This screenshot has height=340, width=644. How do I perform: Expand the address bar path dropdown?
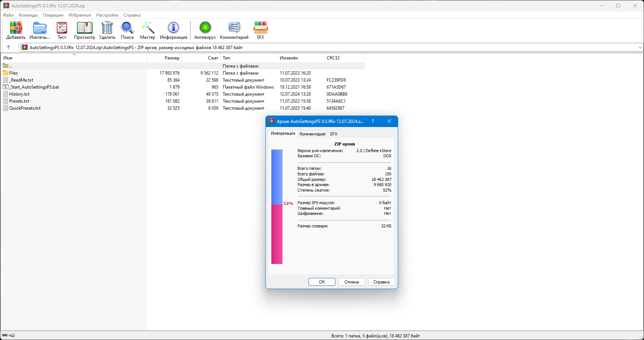pyautogui.click(x=640, y=47)
